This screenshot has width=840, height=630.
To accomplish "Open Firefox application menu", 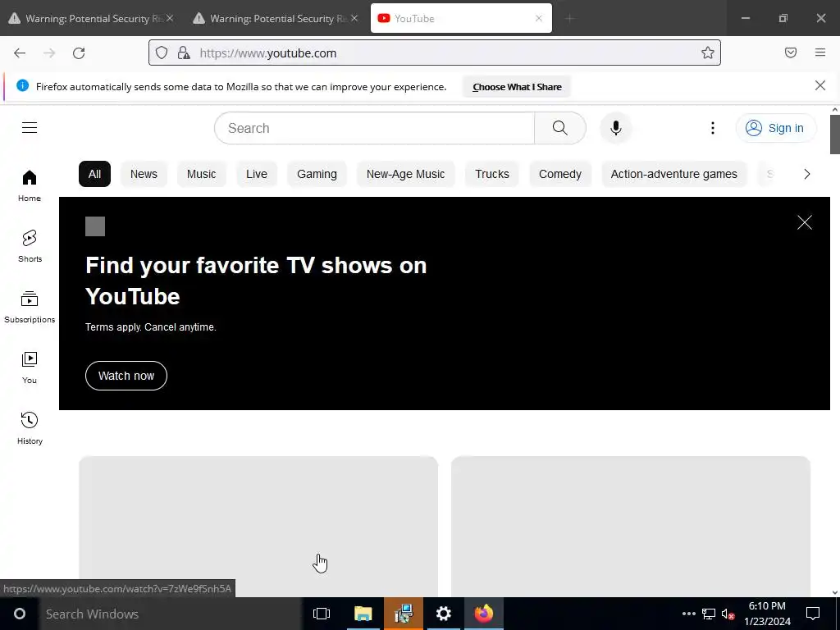I will click(820, 52).
